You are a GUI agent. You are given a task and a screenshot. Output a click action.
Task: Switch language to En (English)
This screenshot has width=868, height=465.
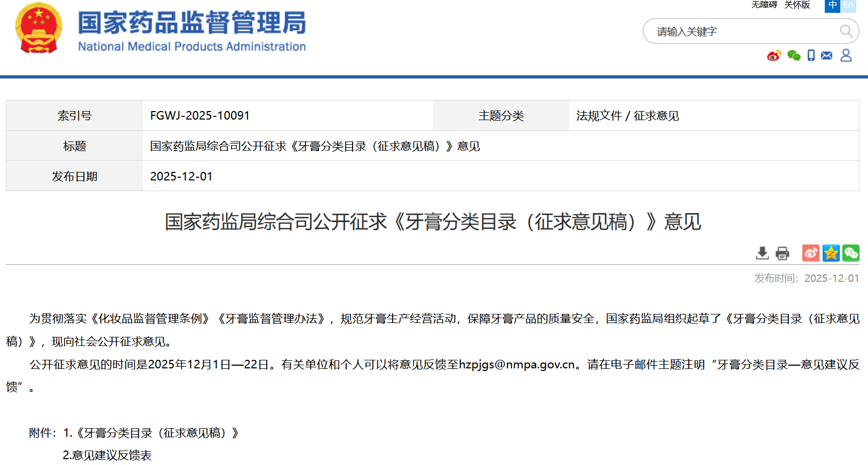(848, 5)
